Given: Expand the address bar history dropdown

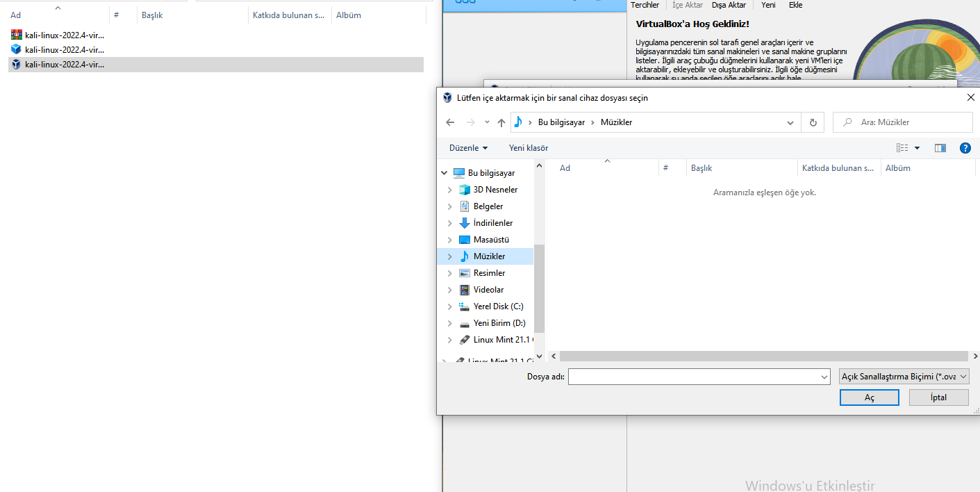Looking at the screenshot, I should click(x=790, y=122).
